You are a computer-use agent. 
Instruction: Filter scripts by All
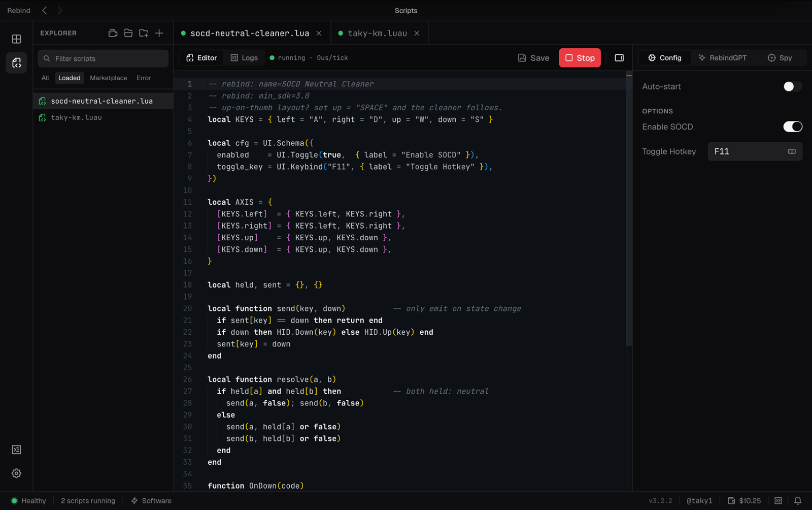tap(45, 78)
